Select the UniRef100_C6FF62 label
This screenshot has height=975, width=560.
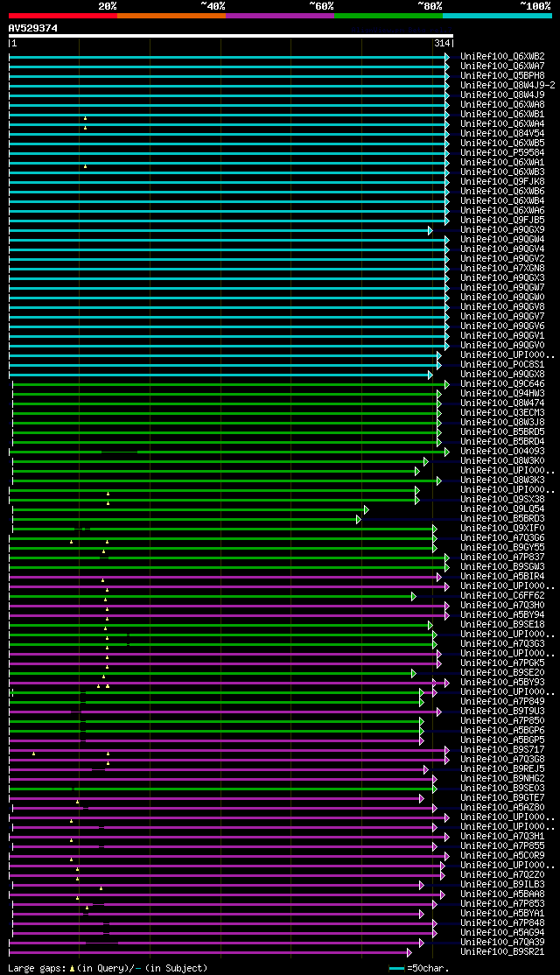coord(502,596)
